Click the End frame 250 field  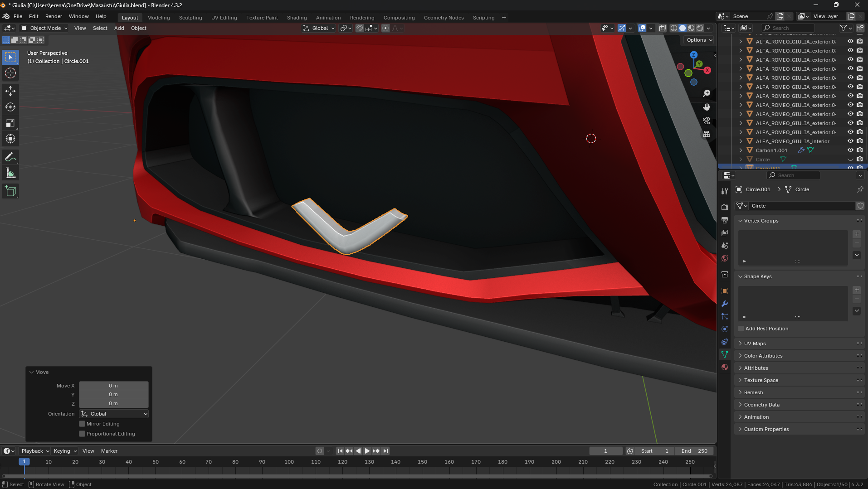pos(694,451)
